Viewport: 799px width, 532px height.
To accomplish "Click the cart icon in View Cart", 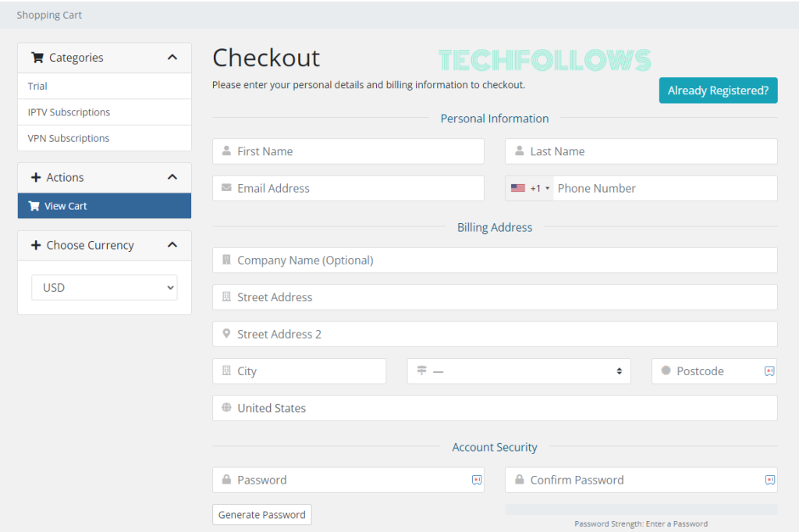I will (x=34, y=206).
